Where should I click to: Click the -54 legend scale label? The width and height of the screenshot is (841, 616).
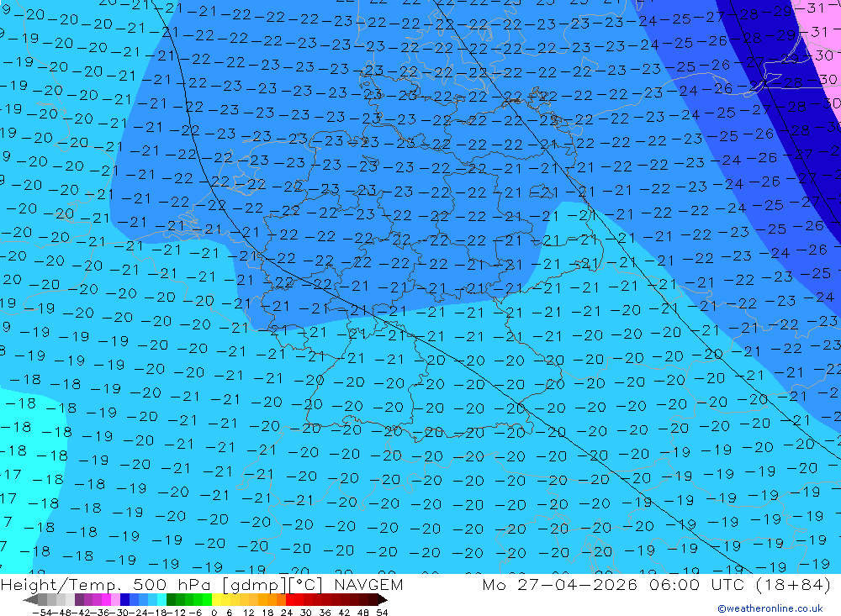click(x=42, y=613)
